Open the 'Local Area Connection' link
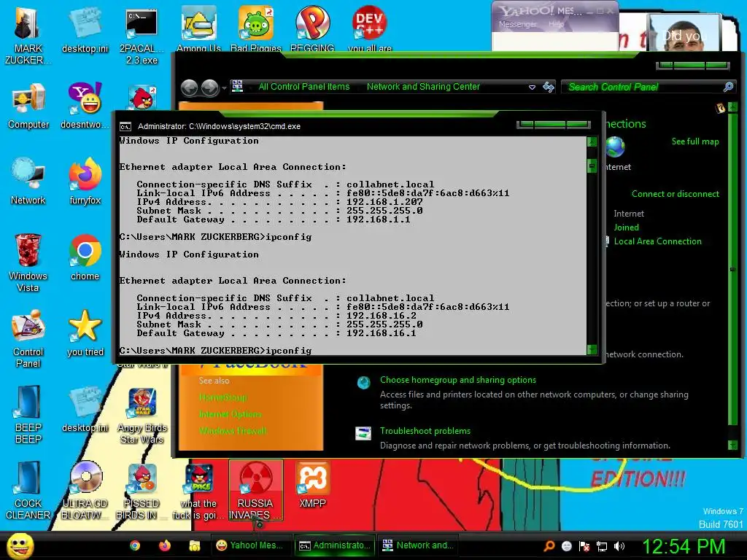This screenshot has width=747, height=560. 657,241
